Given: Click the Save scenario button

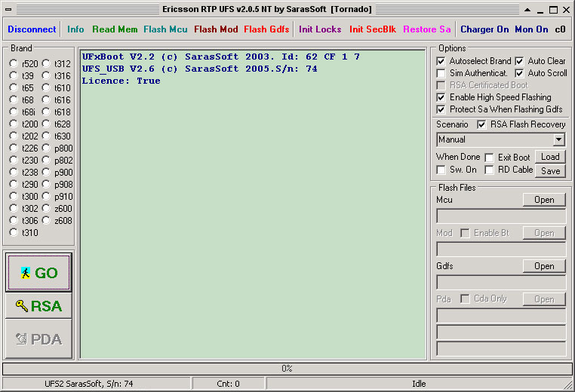Looking at the screenshot, I should pos(550,170).
